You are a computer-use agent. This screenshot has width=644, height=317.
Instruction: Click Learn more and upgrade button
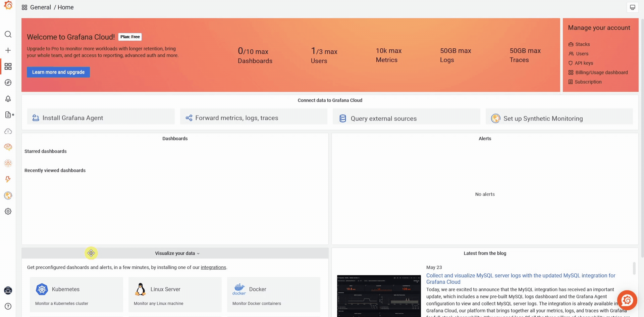(58, 72)
